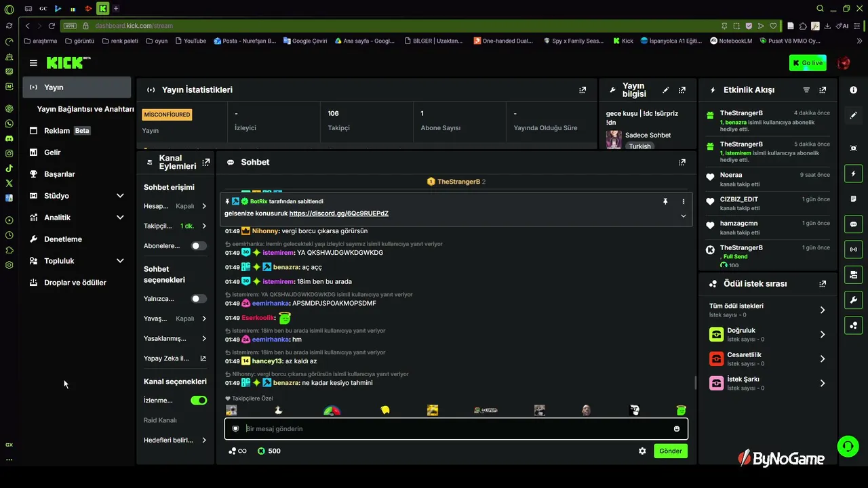The height and width of the screenshot is (488, 868).
Task: Expand the Analitik sidebar section
Action: [x=120, y=218]
